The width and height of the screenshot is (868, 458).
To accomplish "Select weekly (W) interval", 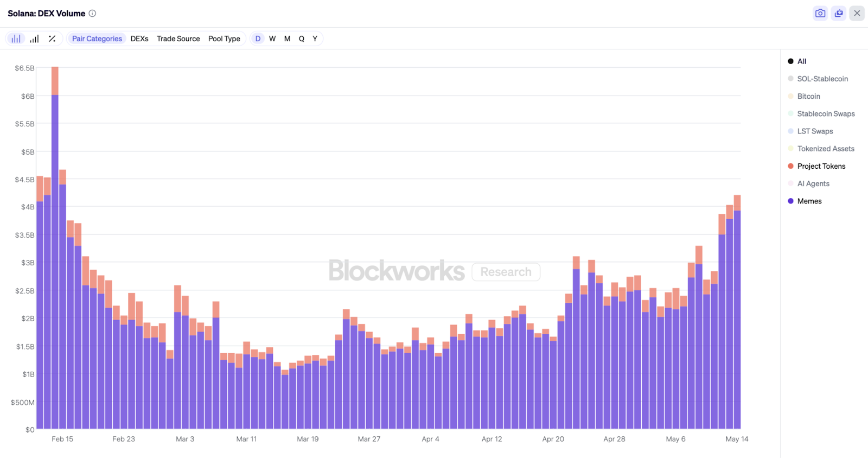I will 272,39.
